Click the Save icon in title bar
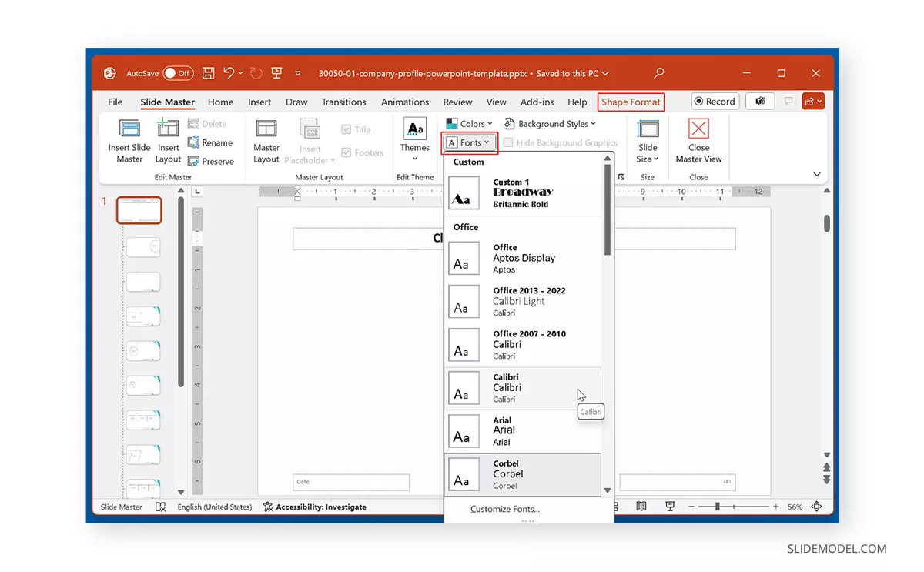Screen dimensions: 924x572 pyautogui.click(x=208, y=73)
